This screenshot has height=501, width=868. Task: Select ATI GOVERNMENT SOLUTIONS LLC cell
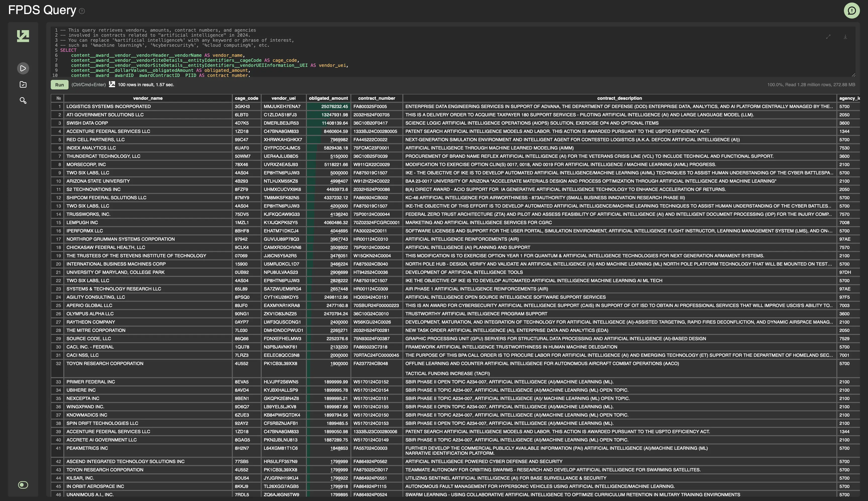148,115
